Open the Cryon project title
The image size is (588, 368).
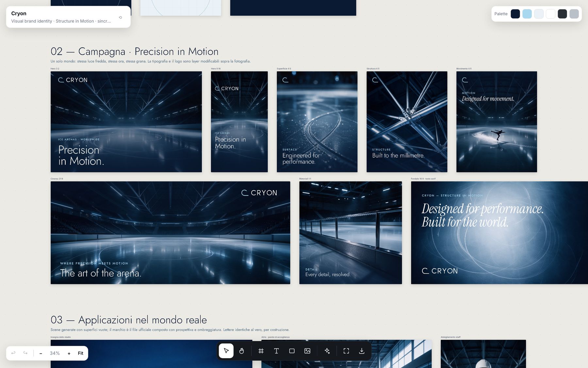[x=19, y=13]
